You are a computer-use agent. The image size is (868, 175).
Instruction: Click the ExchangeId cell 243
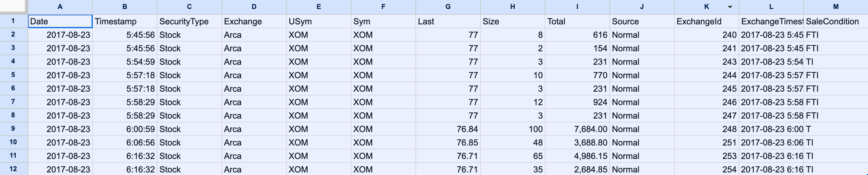[x=706, y=62]
